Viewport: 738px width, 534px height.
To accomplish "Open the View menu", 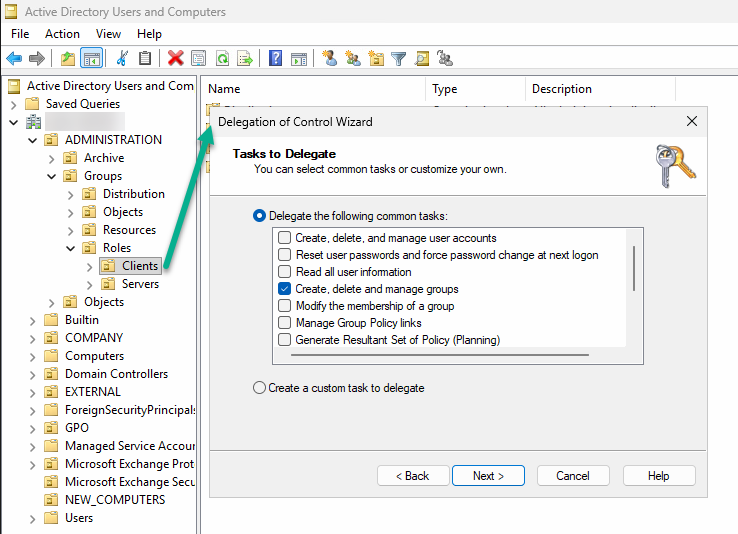I will point(108,34).
